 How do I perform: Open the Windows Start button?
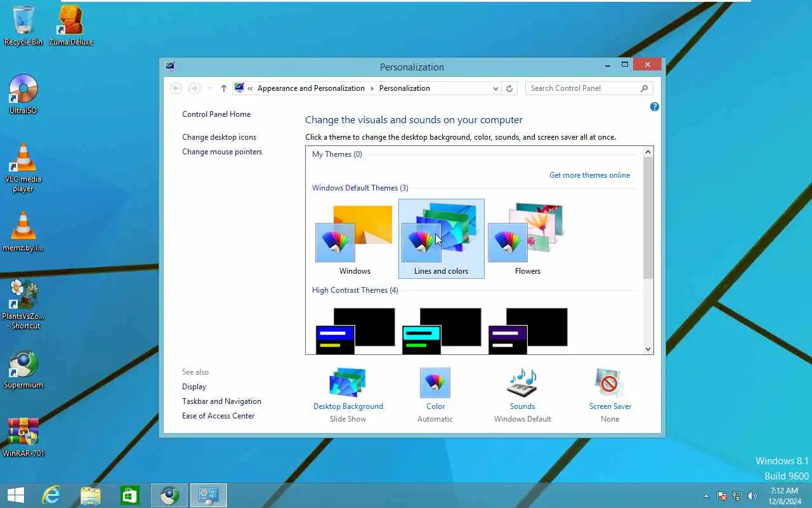16,495
